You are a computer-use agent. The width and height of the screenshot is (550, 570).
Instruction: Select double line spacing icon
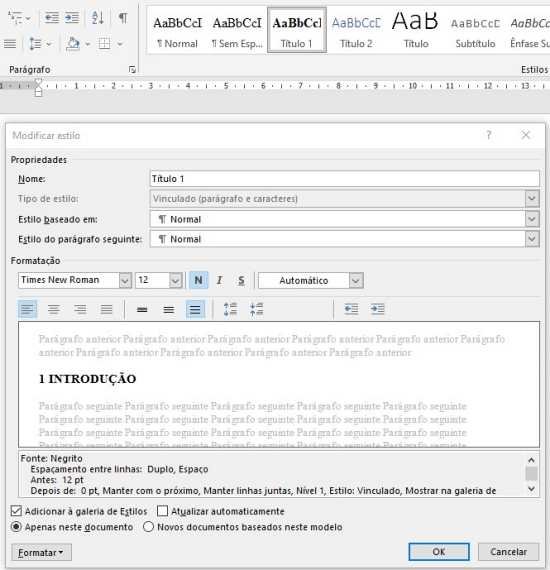[195, 309]
